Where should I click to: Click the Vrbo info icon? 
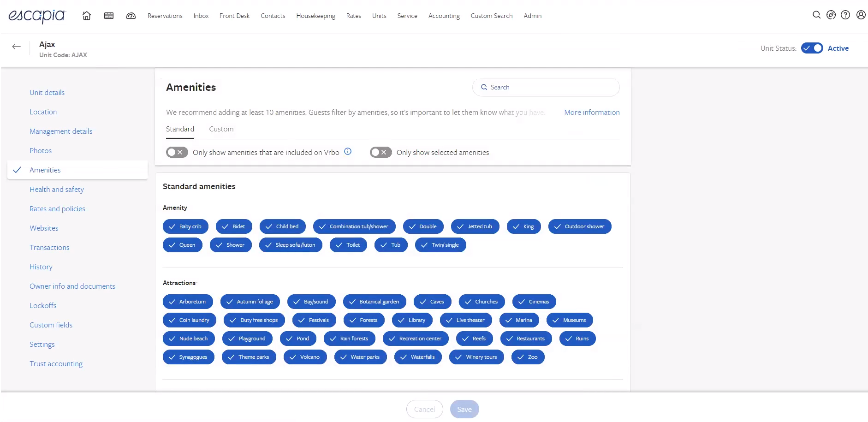pyautogui.click(x=348, y=151)
